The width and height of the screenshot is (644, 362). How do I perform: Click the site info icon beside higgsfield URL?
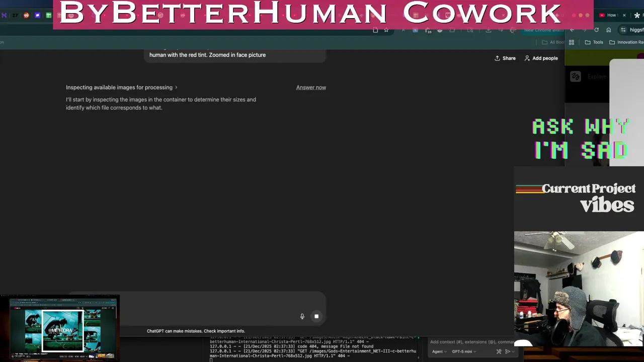[x=623, y=30]
